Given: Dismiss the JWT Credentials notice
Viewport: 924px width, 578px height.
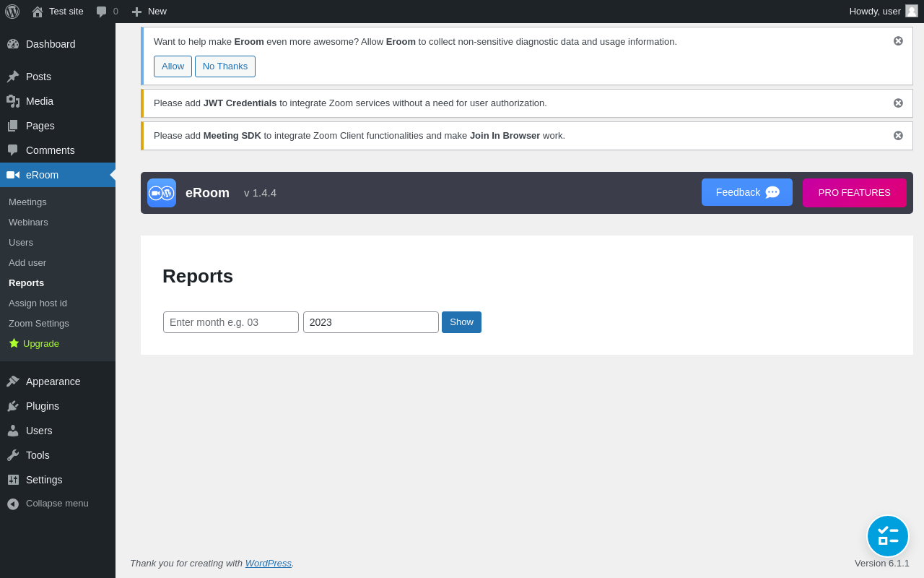Looking at the screenshot, I should click(898, 103).
